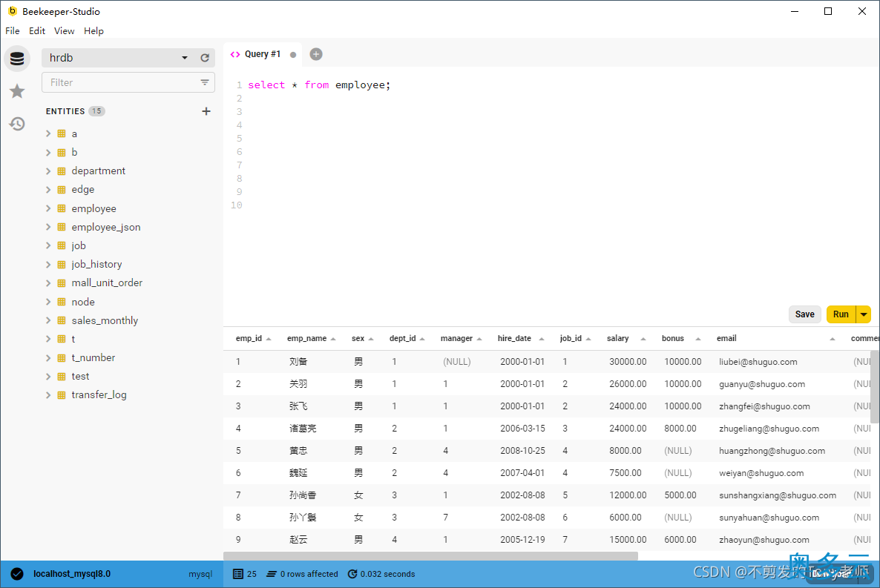Open the database entities sidebar icon

point(17,59)
